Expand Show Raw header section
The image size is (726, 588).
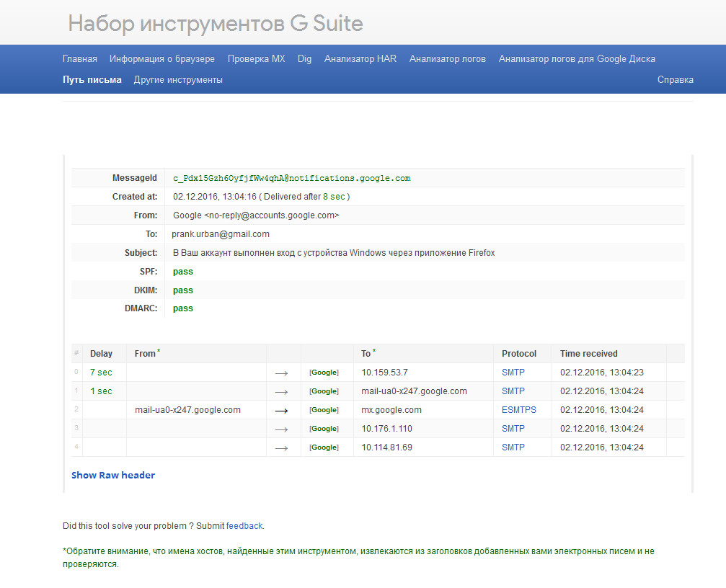tap(113, 476)
